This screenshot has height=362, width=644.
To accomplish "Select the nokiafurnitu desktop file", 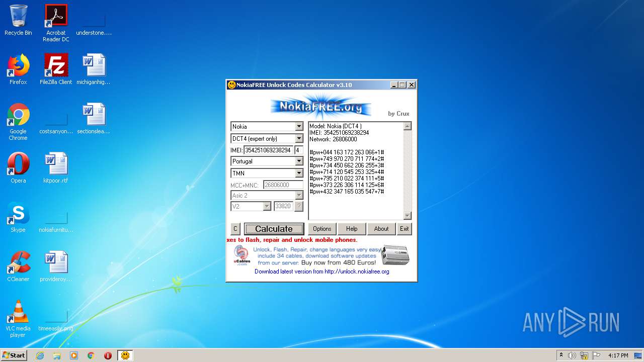I will point(56,220).
